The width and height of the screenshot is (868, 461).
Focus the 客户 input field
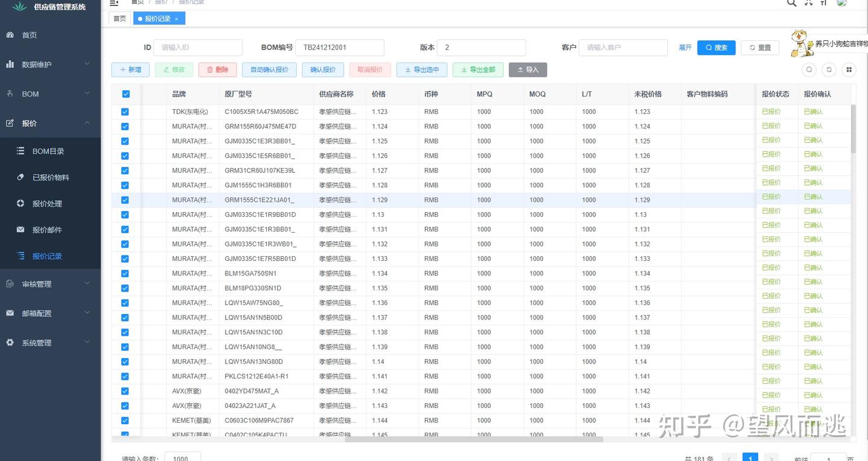tap(623, 48)
